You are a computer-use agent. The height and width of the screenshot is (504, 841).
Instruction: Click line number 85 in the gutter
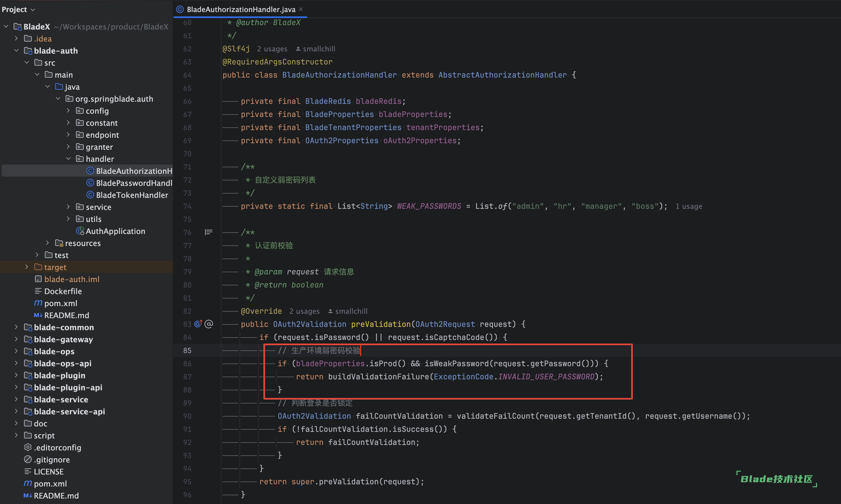187,350
